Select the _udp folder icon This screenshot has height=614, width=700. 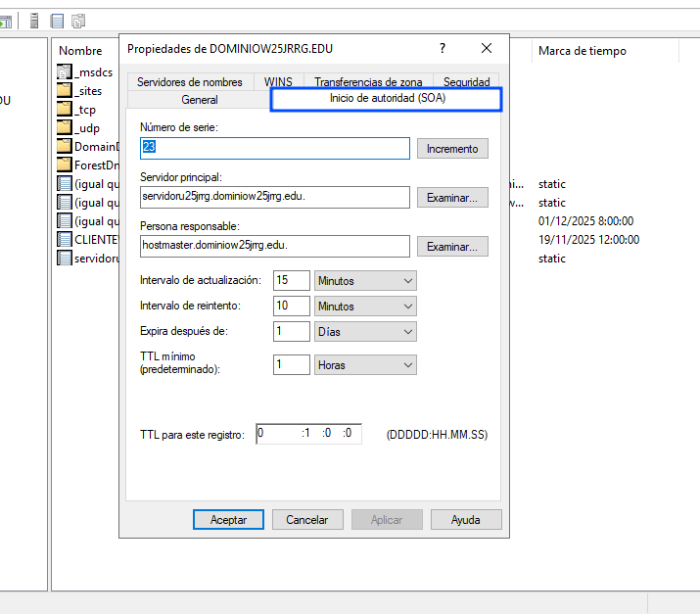(x=65, y=127)
